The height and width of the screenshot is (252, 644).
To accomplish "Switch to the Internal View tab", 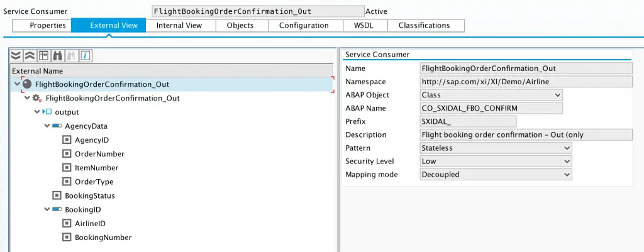I will coord(179,25).
